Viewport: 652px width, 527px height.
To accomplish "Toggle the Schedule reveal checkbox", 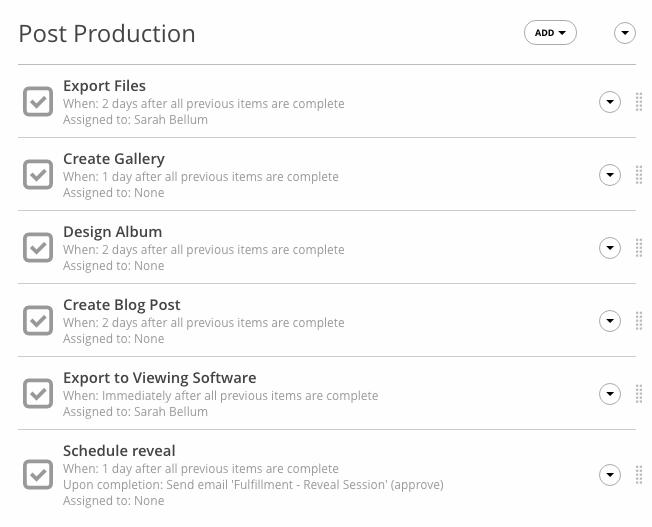I will tap(38, 475).
